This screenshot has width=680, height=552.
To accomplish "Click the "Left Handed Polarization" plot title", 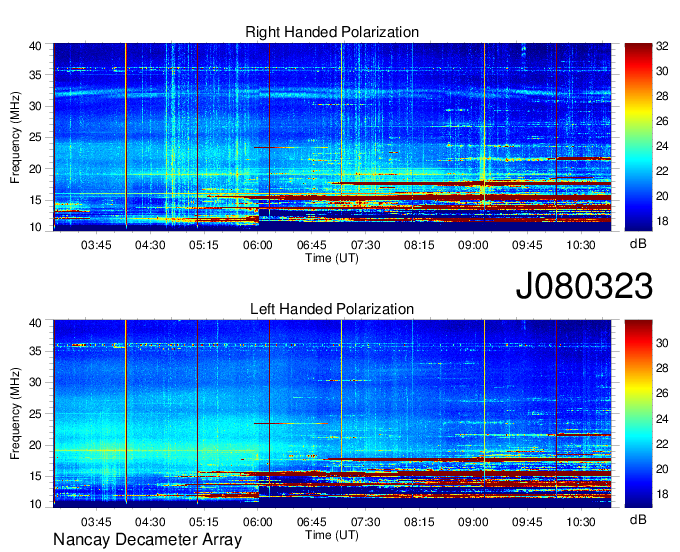I will pyautogui.click(x=332, y=309).
